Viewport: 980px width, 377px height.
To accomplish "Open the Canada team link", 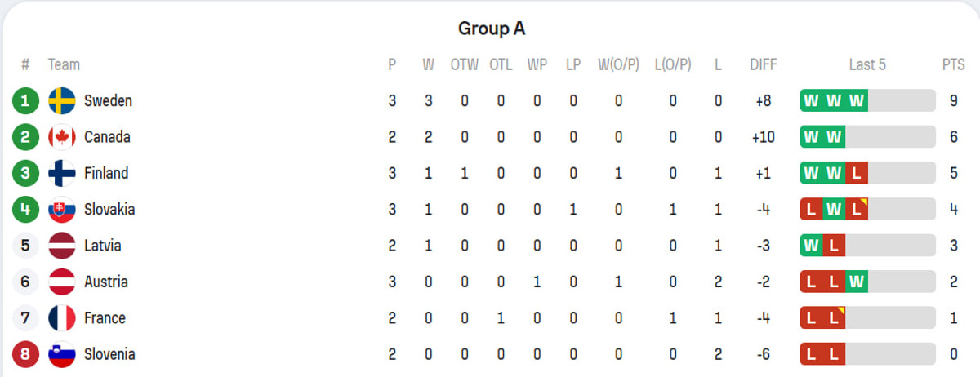I will (x=107, y=137).
